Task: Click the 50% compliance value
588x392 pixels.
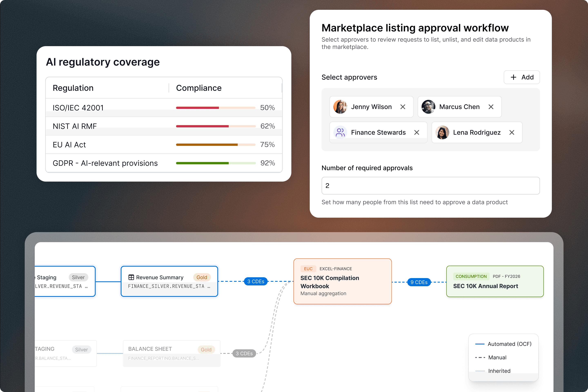Action: pyautogui.click(x=267, y=108)
